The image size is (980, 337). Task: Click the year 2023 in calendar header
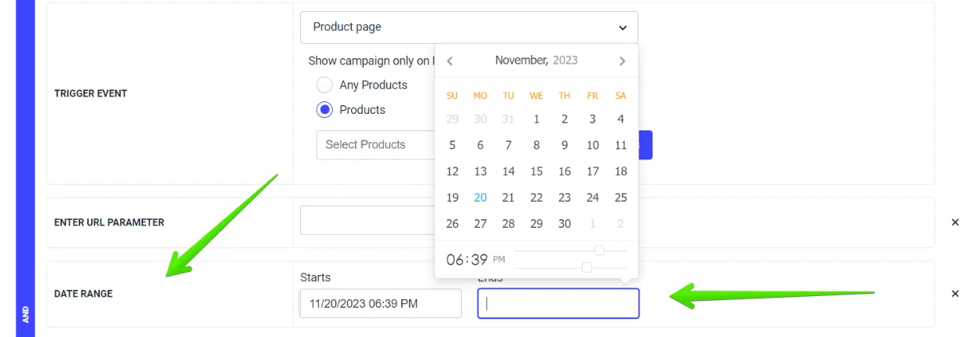point(565,60)
